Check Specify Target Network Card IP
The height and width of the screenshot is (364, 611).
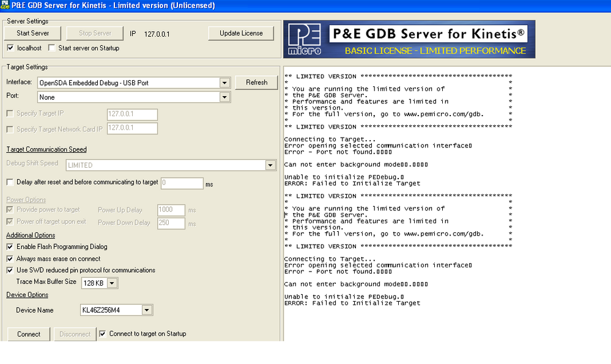click(10, 129)
